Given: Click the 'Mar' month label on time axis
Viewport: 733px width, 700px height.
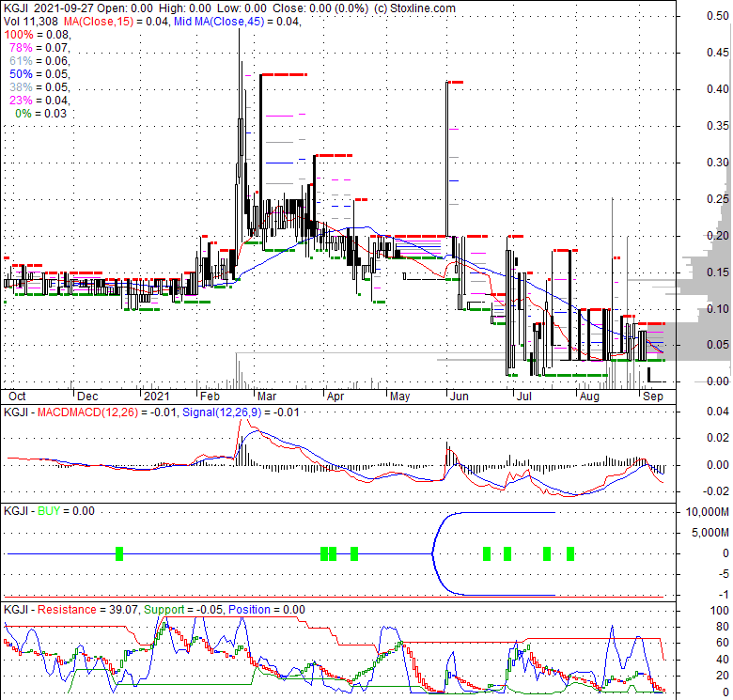Looking at the screenshot, I should pyautogui.click(x=267, y=397).
